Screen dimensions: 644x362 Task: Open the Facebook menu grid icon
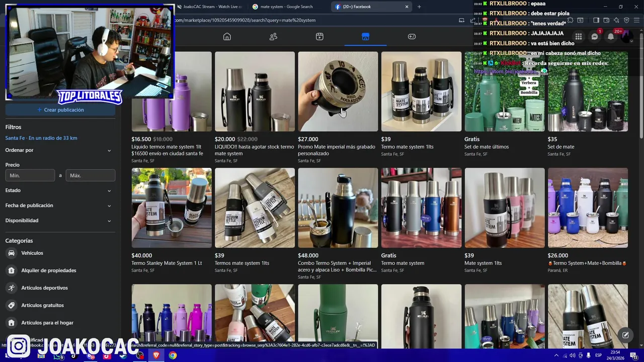tap(579, 37)
